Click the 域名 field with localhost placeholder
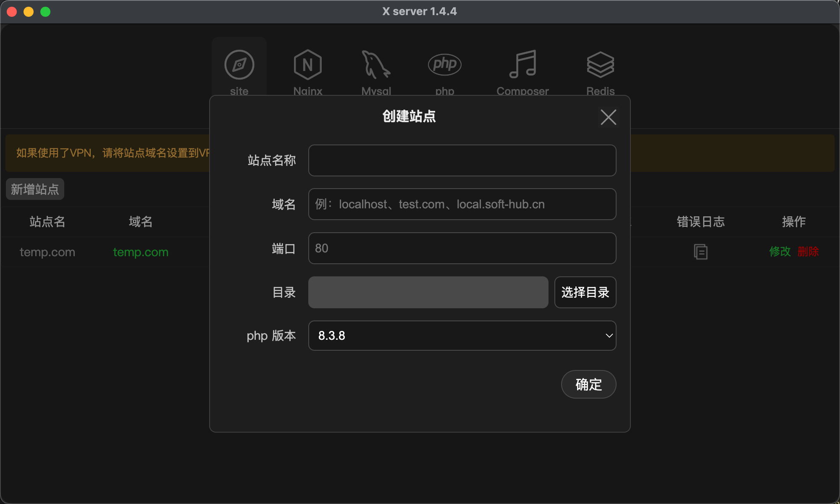This screenshot has width=840, height=504. pyautogui.click(x=462, y=204)
